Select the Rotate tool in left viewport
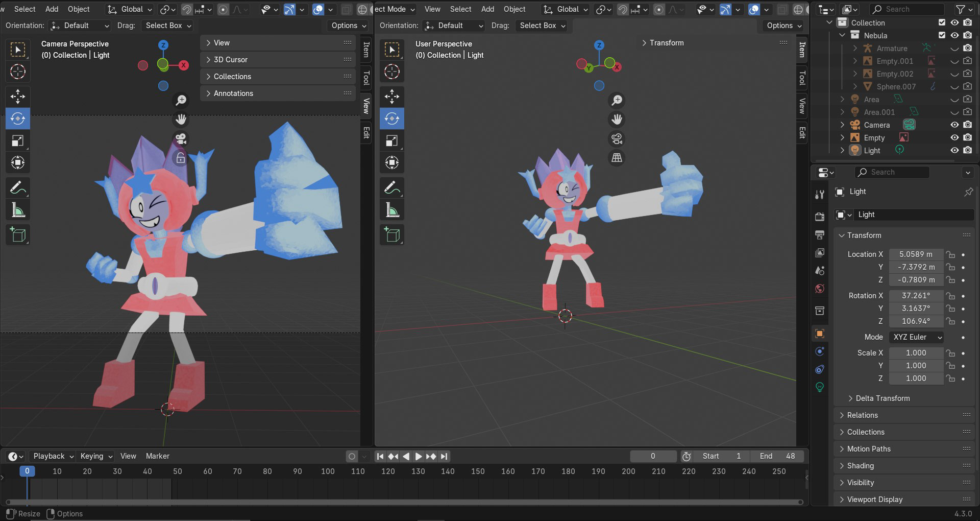 point(18,119)
